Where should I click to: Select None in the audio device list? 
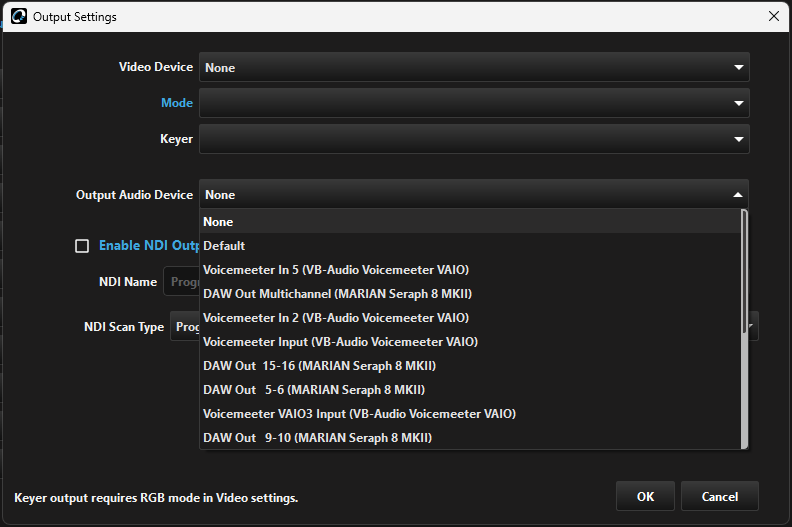(x=470, y=222)
